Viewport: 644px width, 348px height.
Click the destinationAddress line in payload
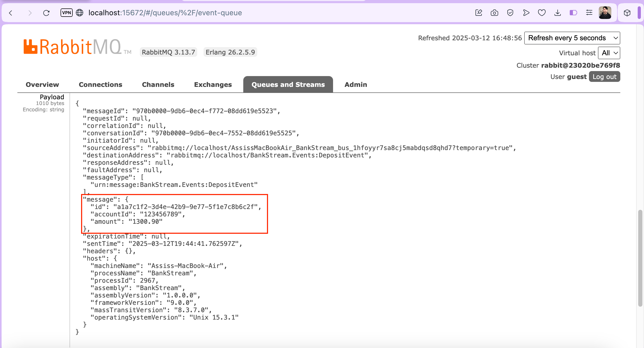coord(227,155)
